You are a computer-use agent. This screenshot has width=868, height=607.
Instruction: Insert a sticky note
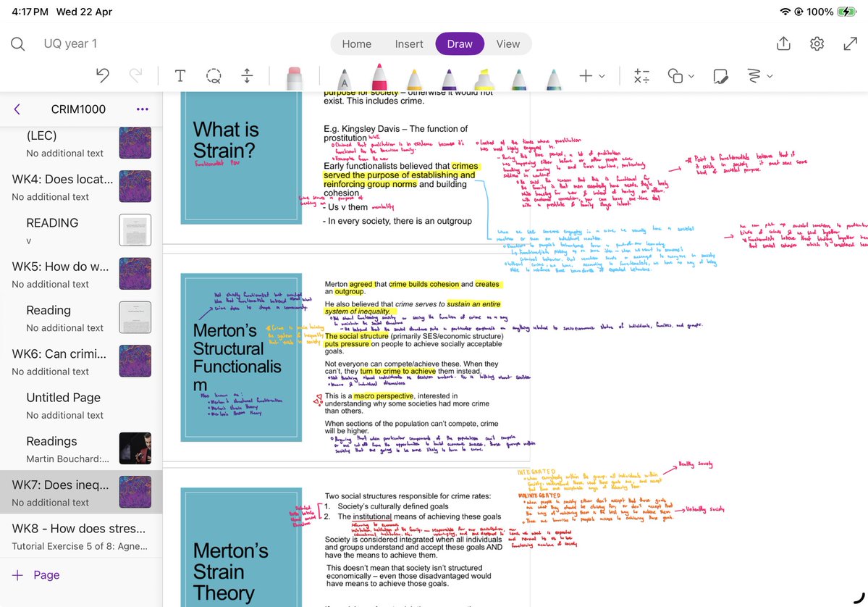pos(720,76)
